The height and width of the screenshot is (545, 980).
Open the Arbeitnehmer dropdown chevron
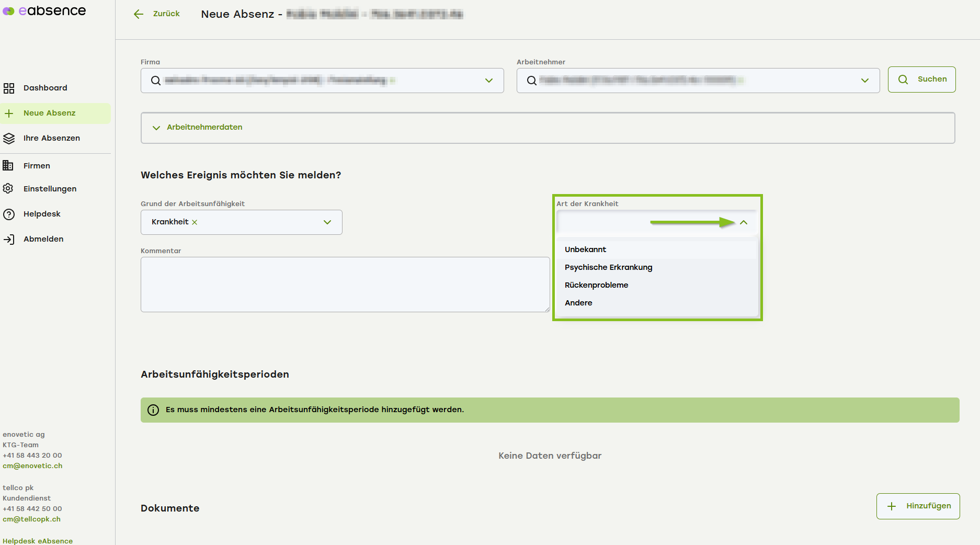point(864,81)
